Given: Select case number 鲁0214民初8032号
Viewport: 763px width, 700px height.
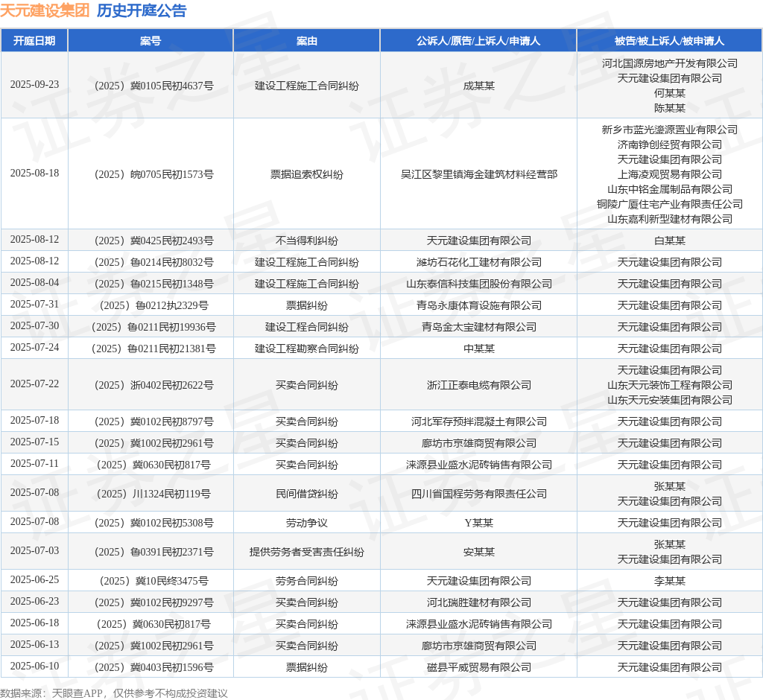Looking at the screenshot, I should (153, 262).
